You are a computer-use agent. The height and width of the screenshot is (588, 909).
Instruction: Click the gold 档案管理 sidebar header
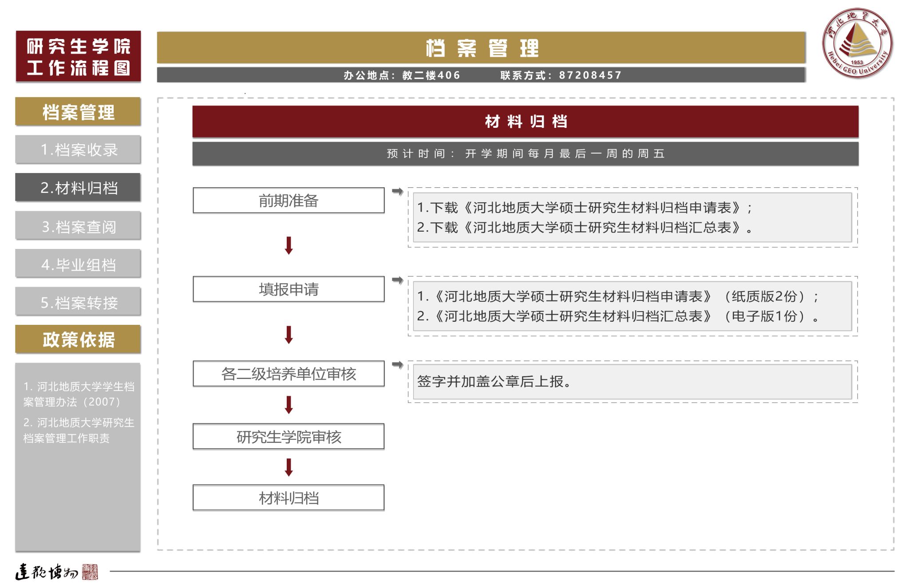[78, 111]
